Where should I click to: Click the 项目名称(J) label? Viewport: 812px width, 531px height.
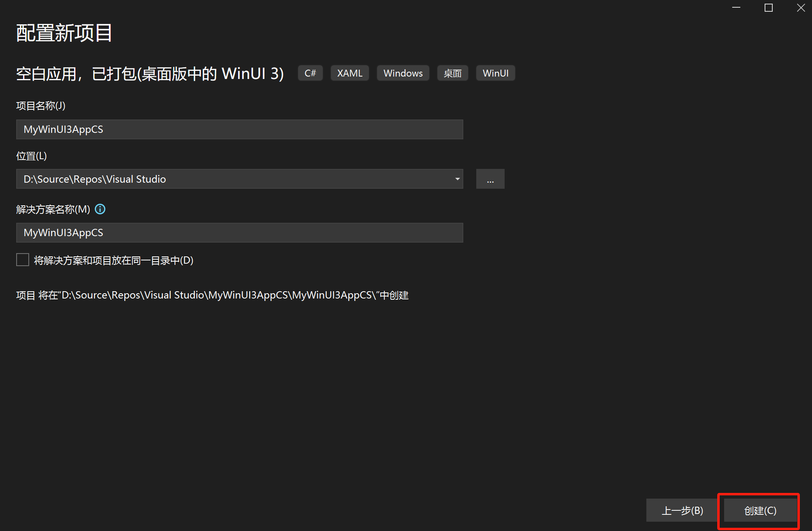40,106
